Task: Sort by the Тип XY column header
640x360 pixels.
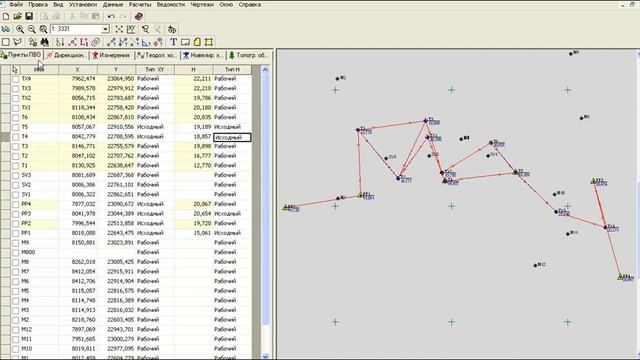Action: 155,70
